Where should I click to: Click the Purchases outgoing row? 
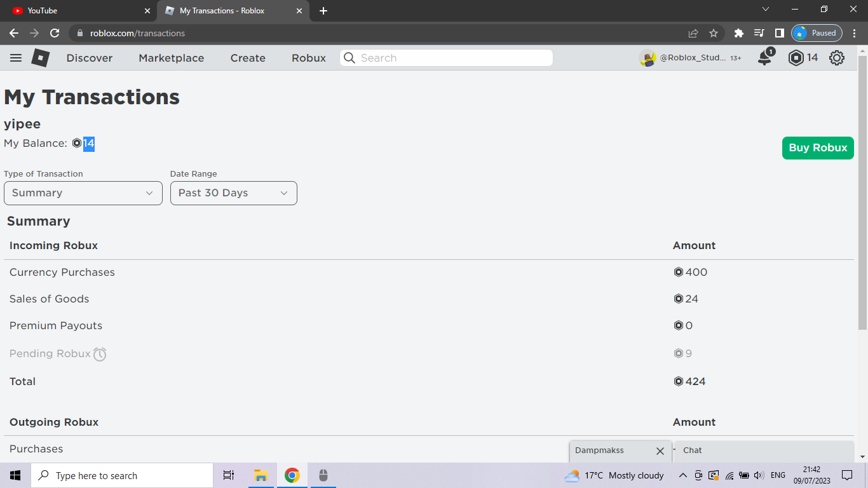point(429,449)
